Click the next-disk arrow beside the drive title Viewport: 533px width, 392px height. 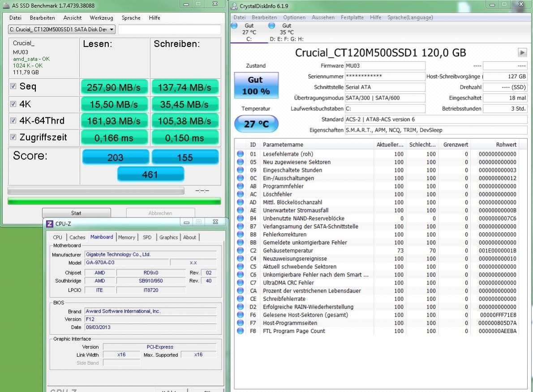pos(522,52)
